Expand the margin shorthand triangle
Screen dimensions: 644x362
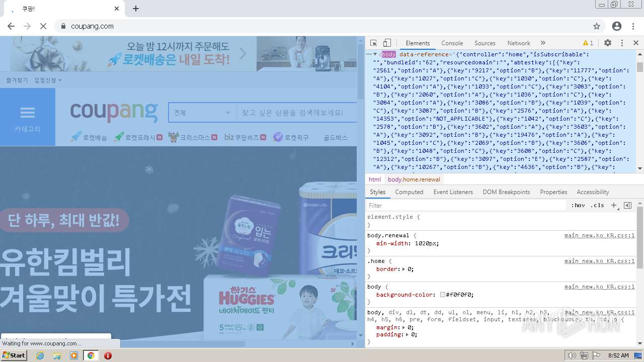(404, 328)
